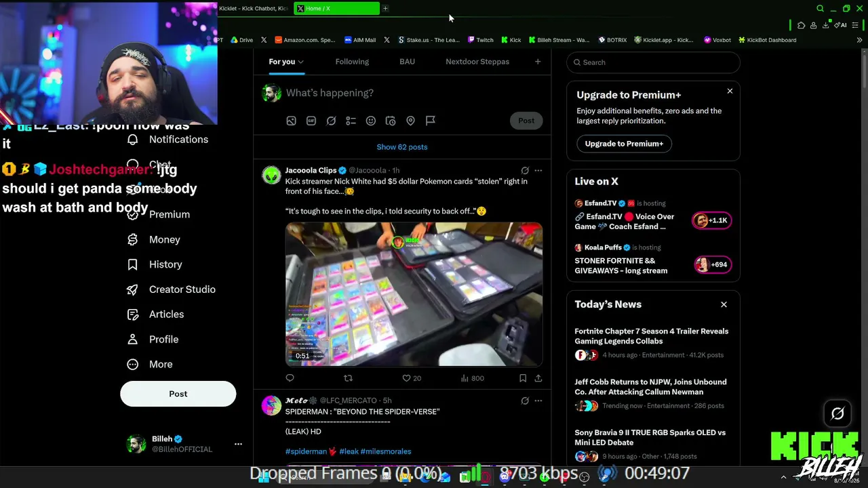This screenshot has height=488, width=868.
Task: Select the Home / X browser tab
Action: point(337,9)
